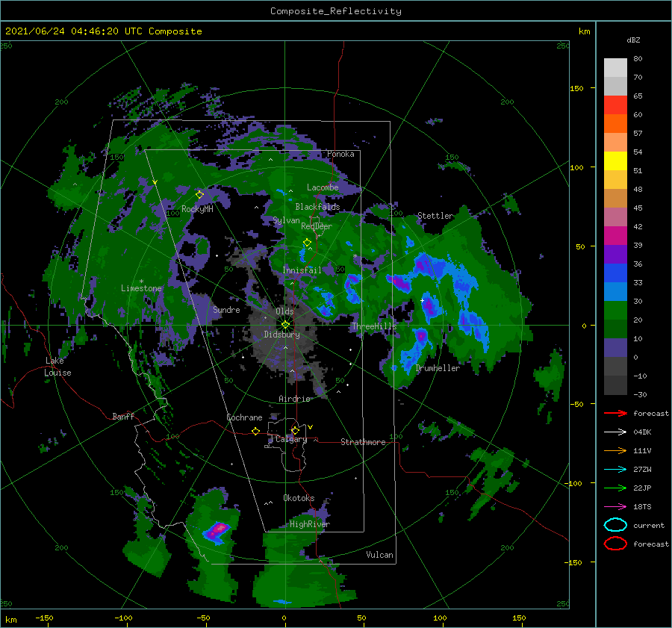Viewport: 672px width, 628px height.
Task: Click the yellow diamond marker near Red Deer
Action: (x=308, y=243)
